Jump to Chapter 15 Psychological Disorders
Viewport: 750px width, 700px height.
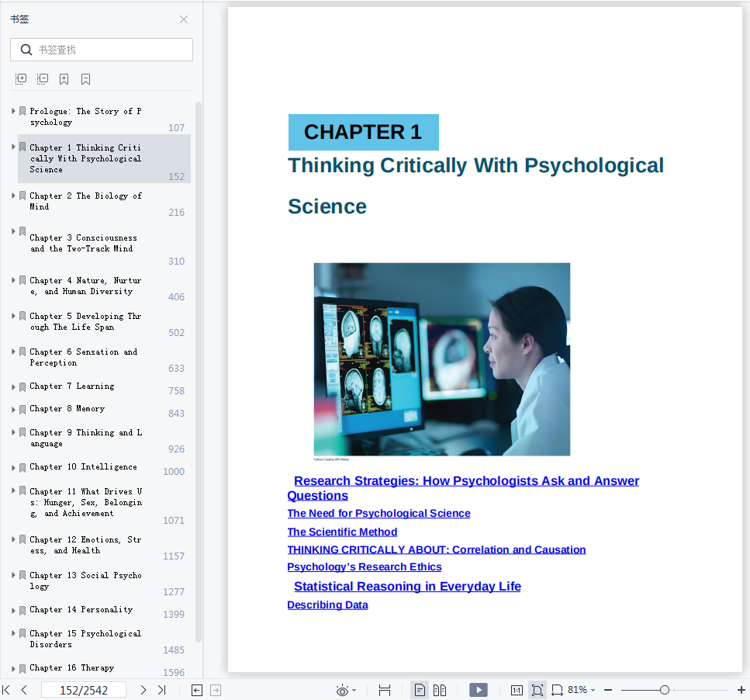[x=85, y=639]
